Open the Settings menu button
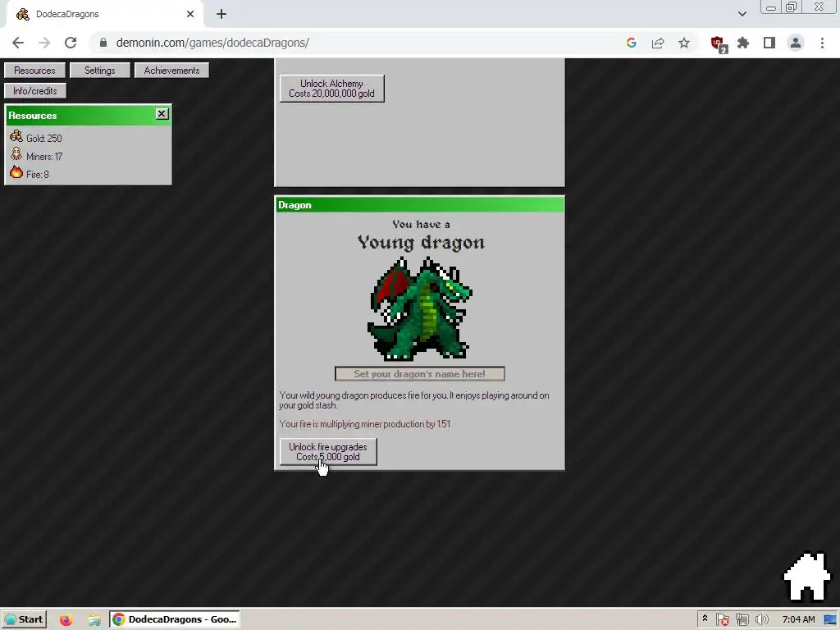 click(x=99, y=71)
